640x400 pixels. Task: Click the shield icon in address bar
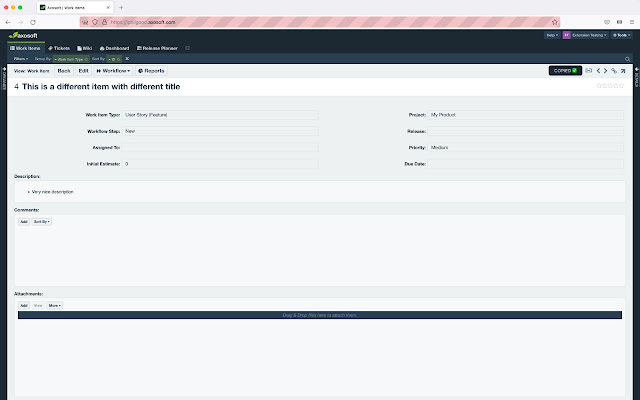[x=95, y=22]
